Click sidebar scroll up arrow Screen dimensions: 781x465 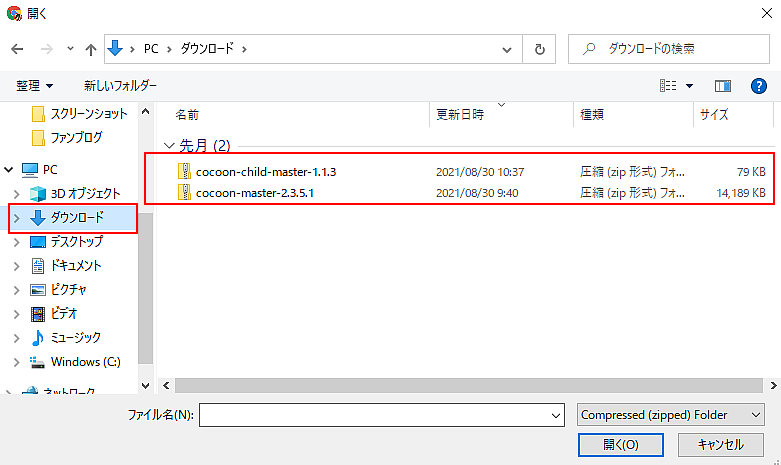tap(145, 112)
